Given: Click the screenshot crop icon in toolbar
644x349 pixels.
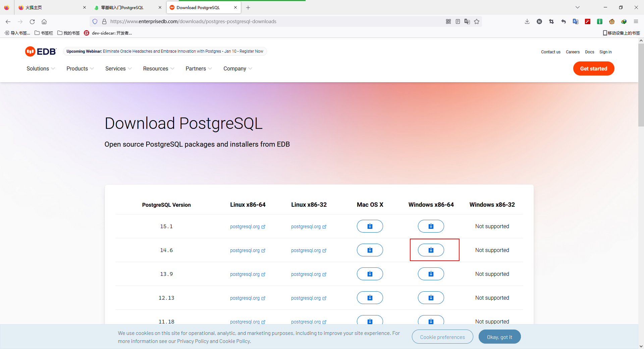Looking at the screenshot, I should click(x=551, y=21).
